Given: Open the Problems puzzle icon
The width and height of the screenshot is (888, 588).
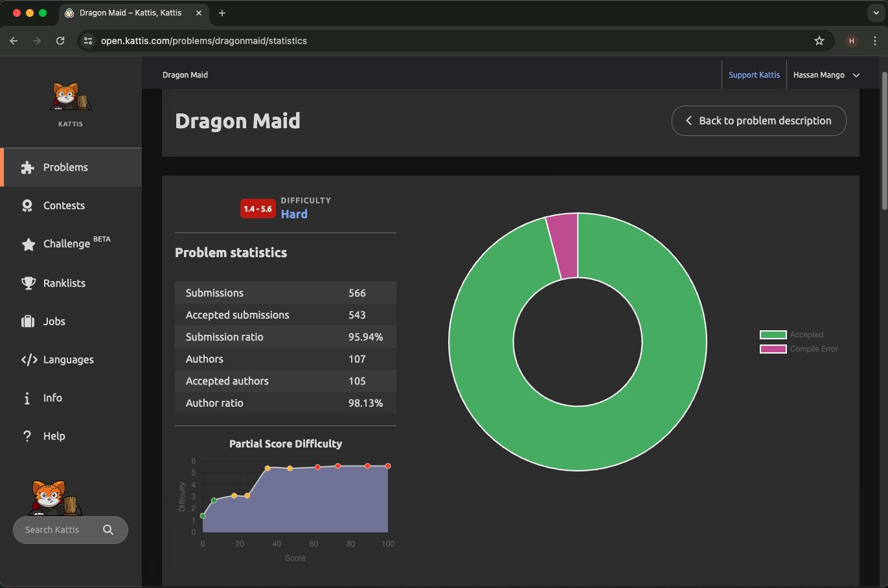Looking at the screenshot, I should tap(27, 168).
